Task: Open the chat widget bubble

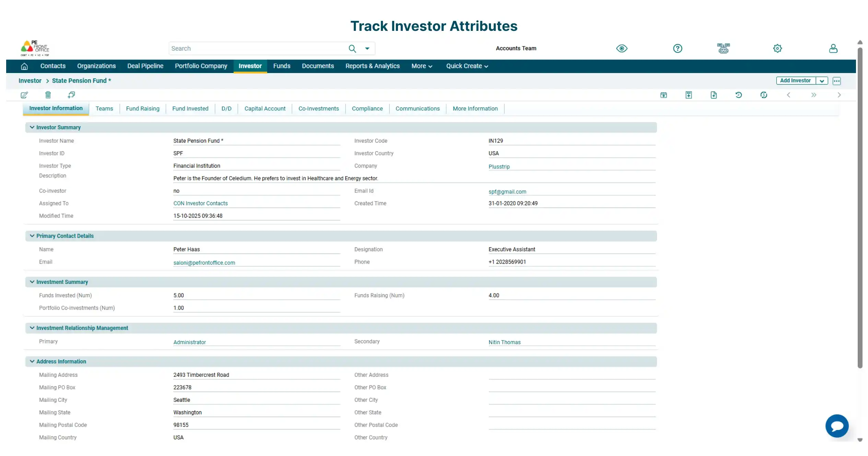Action: tap(837, 426)
